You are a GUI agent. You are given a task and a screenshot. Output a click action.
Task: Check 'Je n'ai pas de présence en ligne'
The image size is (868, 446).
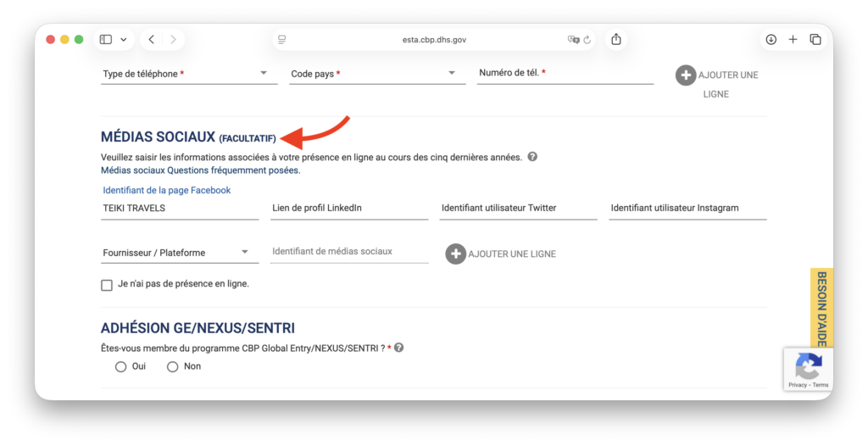[107, 285]
